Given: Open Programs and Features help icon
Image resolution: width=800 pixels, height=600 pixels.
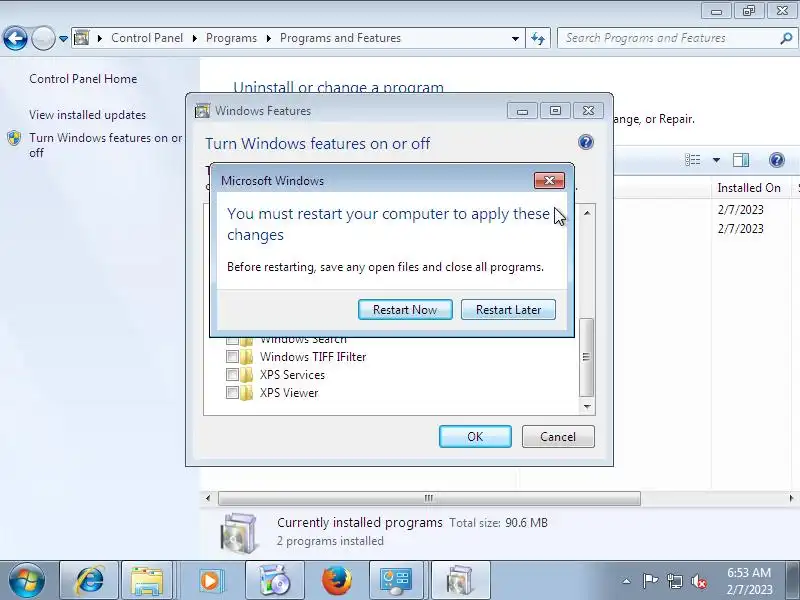Looking at the screenshot, I should [777, 160].
